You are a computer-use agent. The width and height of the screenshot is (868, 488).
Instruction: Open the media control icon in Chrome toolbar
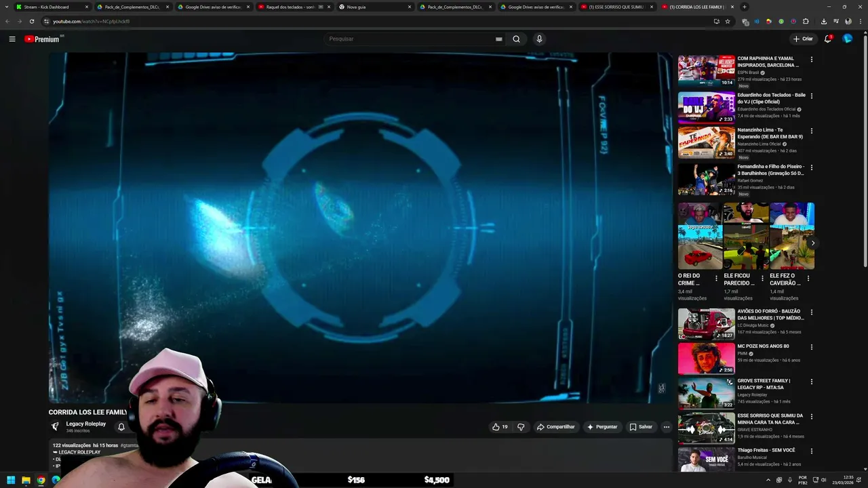point(836,21)
